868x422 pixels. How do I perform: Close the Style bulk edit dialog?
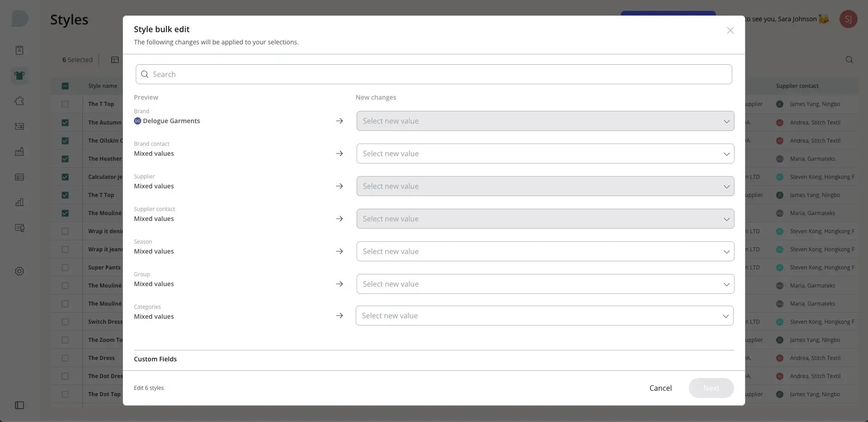(x=730, y=30)
